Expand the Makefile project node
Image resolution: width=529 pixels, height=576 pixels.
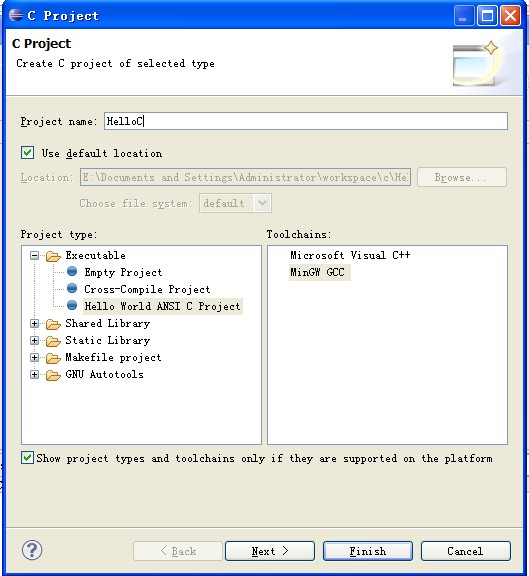35,357
